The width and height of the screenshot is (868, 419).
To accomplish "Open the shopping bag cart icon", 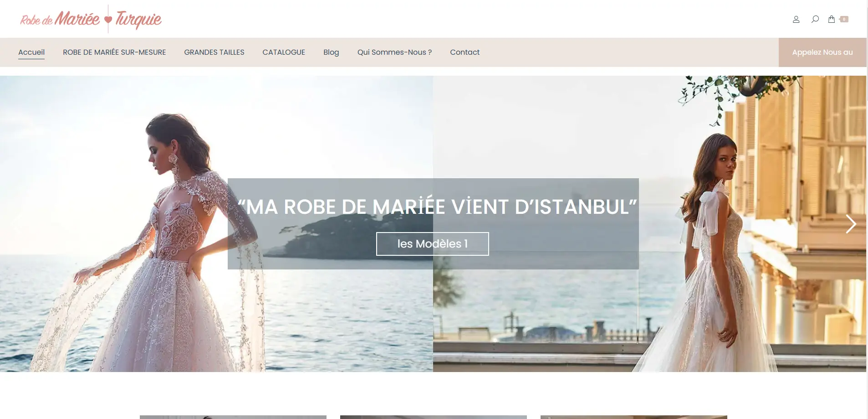I will [832, 19].
